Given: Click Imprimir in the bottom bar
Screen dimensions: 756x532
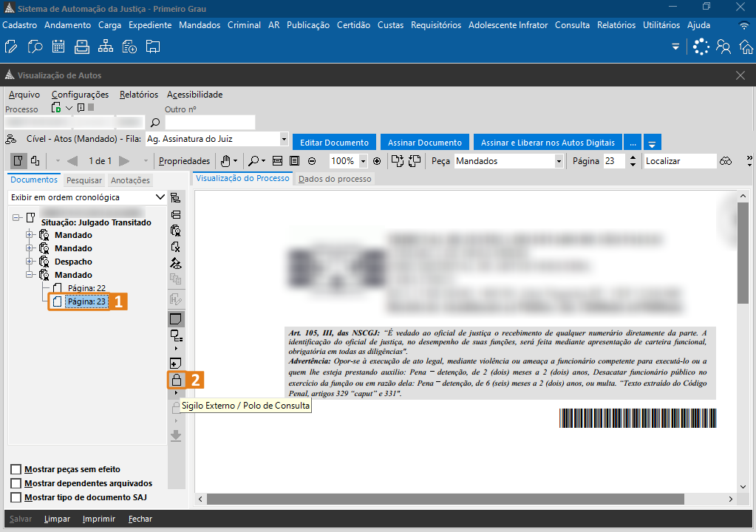Looking at the screenshot, I should click(99, 519).
